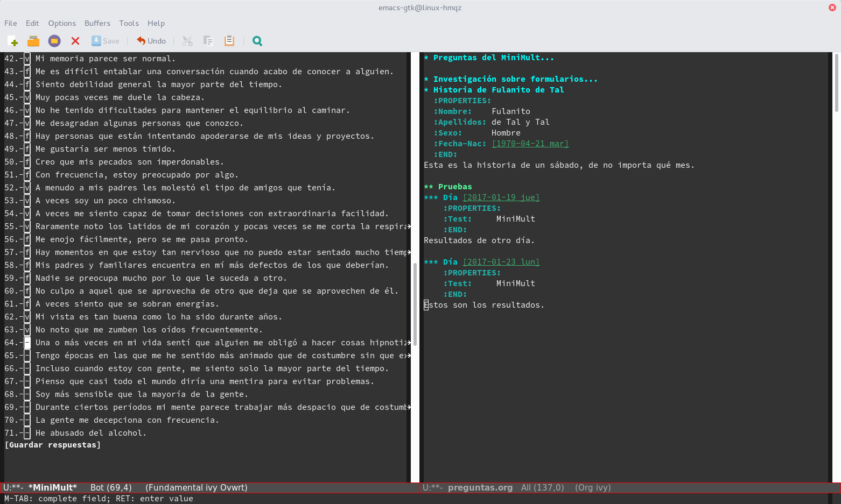
Task: Click the *MiniMult* buffer name in mode line
Action: 53,487
